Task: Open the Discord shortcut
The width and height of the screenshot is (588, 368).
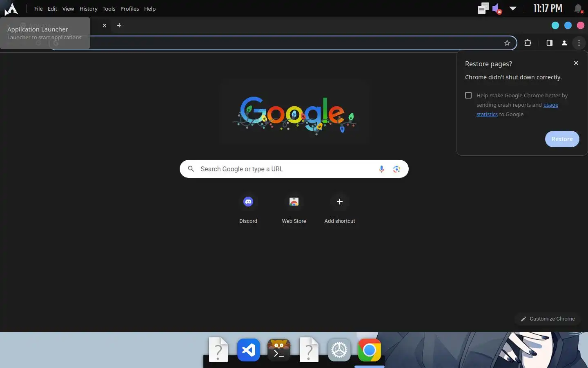Action: [x=248, y=209]
